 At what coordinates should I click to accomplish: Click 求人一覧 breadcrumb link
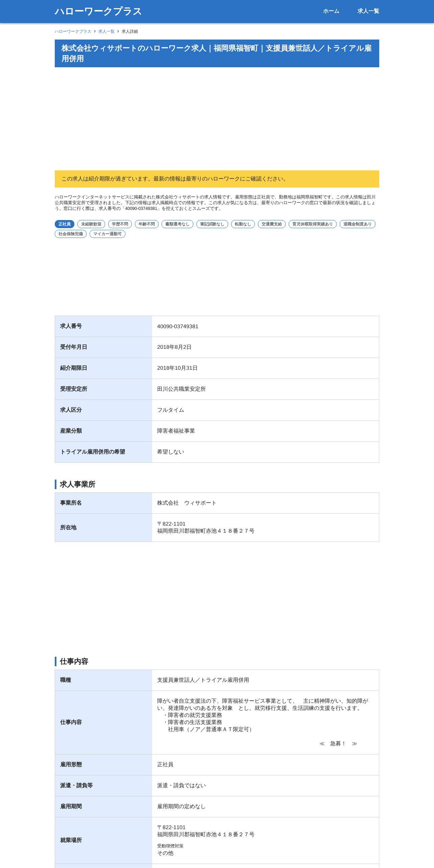click(106, 31)
